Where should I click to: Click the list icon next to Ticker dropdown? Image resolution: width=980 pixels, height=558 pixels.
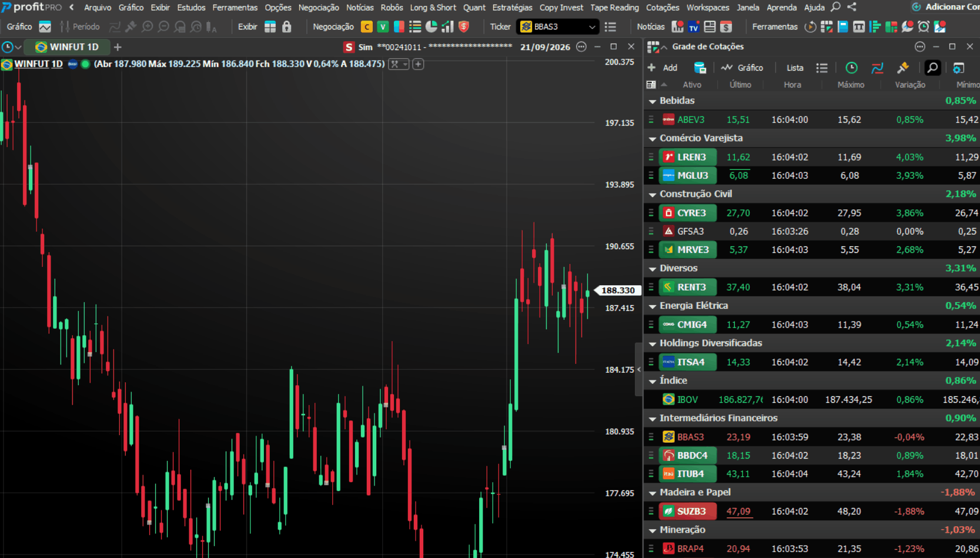[610, 27]
